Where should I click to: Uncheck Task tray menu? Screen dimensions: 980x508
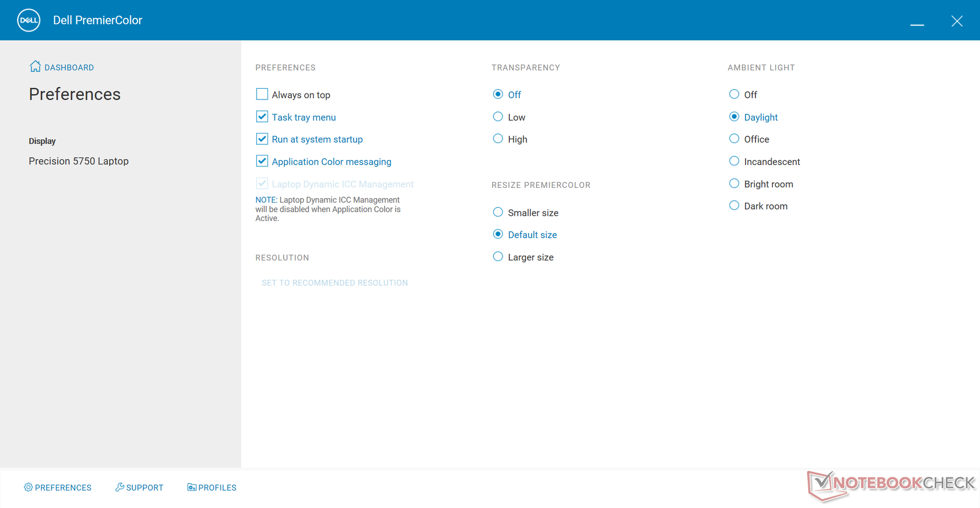tap(262, 117)
